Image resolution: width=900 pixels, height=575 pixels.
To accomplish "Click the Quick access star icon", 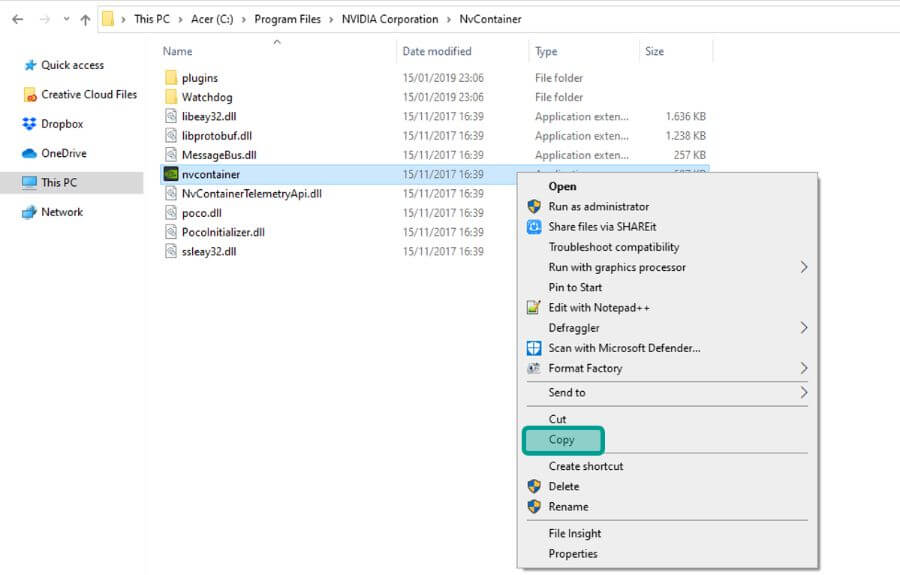I will click(x=30, y=65).
